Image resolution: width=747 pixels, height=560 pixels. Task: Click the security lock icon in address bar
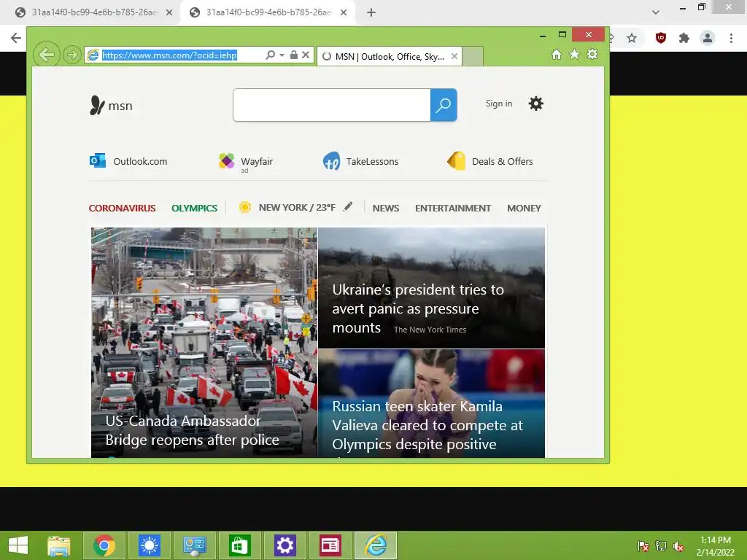[x=294, y=55]
